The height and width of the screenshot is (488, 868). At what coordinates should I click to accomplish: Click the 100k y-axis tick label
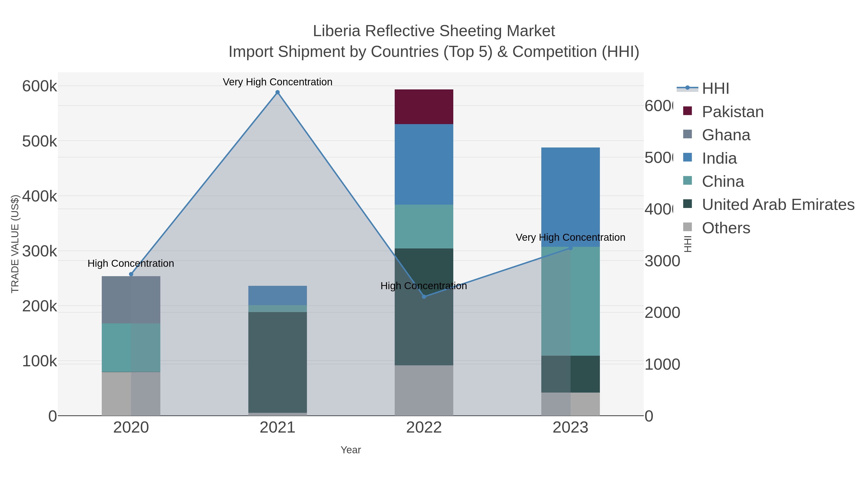tap(40, 361)
